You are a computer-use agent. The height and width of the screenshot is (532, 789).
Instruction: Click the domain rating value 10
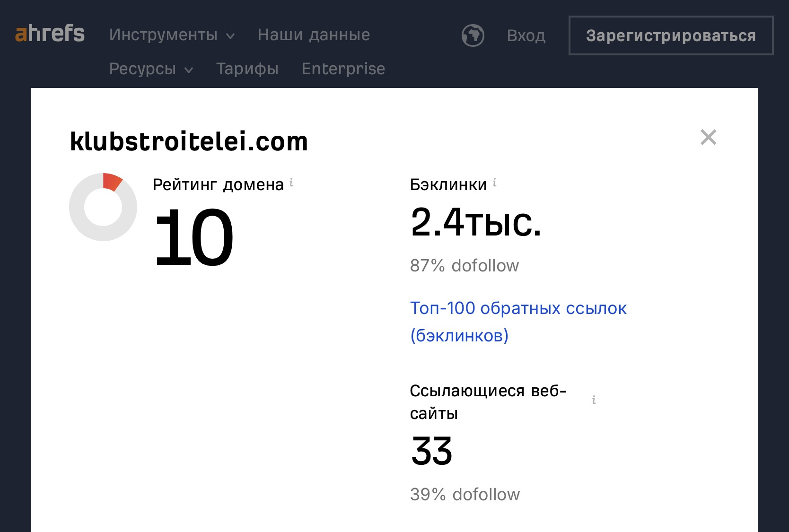point(194,237)
